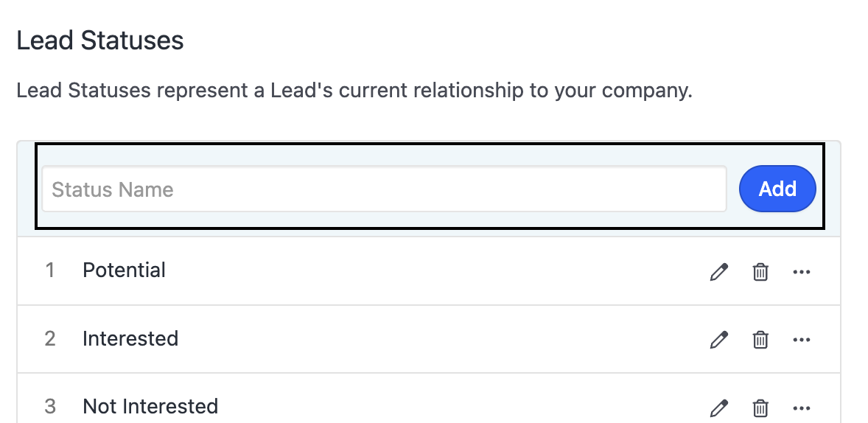Image resolution: width=868 pixels, height=423 pixels.
Task: Click row number 2 beside Interested
Action: coord(50,338)
